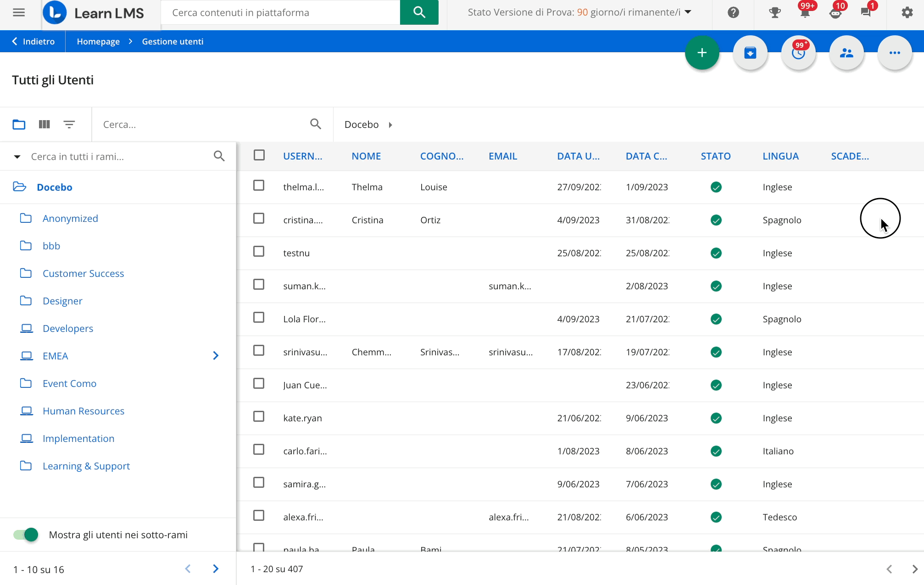Open the three dots more actions button
924x585 pixels.
coord(895,53)
